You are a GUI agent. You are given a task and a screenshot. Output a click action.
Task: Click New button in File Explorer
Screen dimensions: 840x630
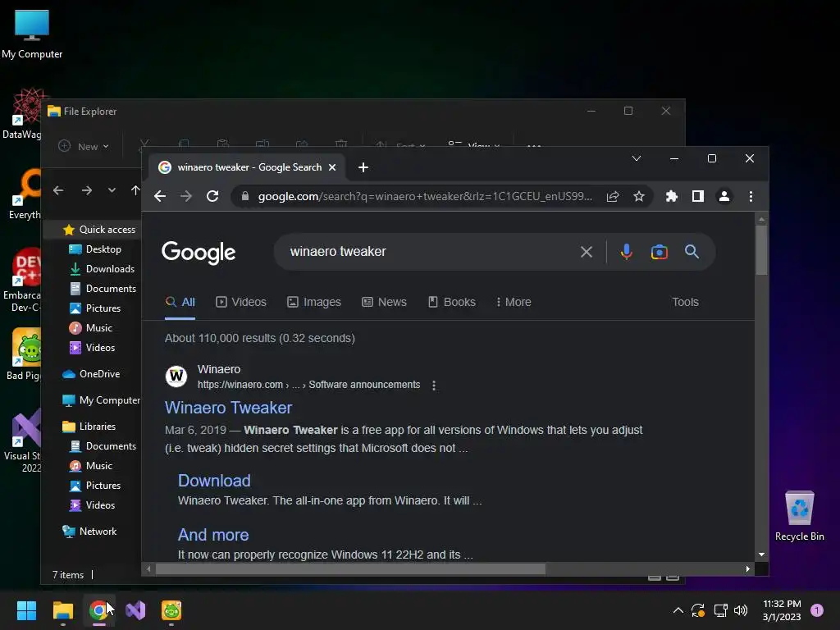coord(84,146)
